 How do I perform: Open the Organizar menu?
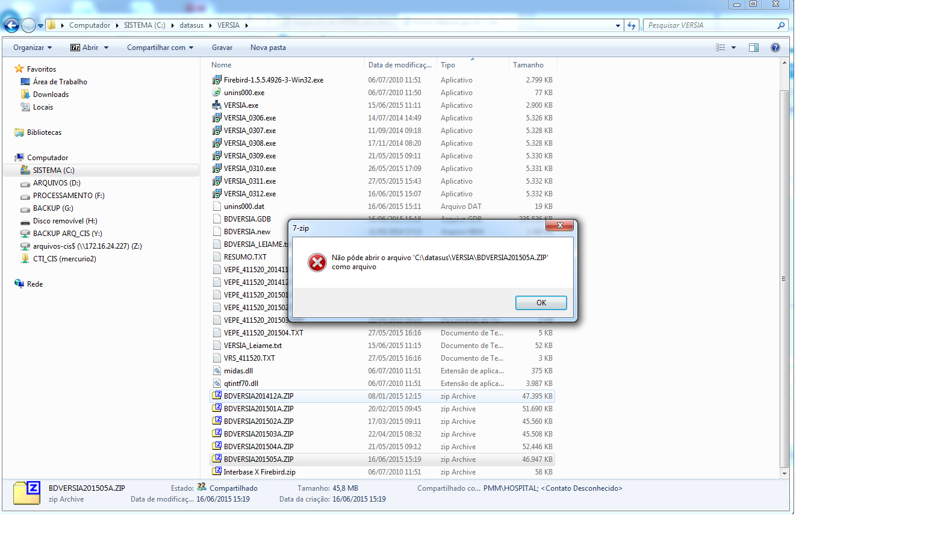coord(33,48)
